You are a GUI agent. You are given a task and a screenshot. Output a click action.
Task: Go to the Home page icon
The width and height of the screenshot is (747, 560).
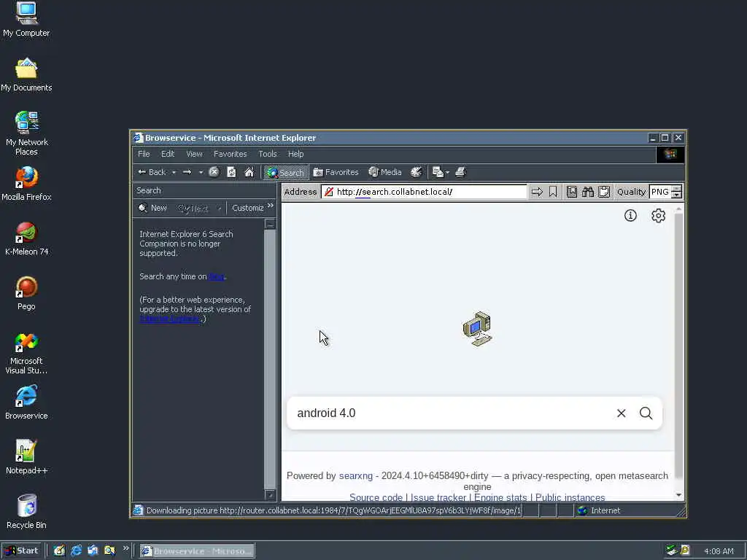(249, 172)
